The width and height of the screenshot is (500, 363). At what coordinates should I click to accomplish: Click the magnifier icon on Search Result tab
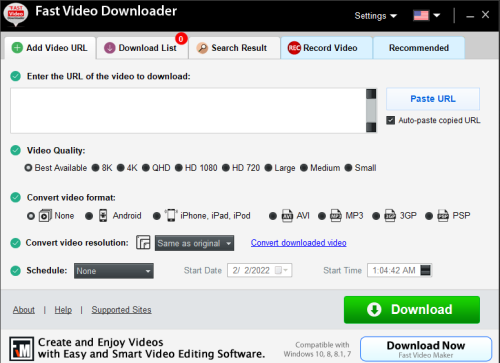point(202,48)
